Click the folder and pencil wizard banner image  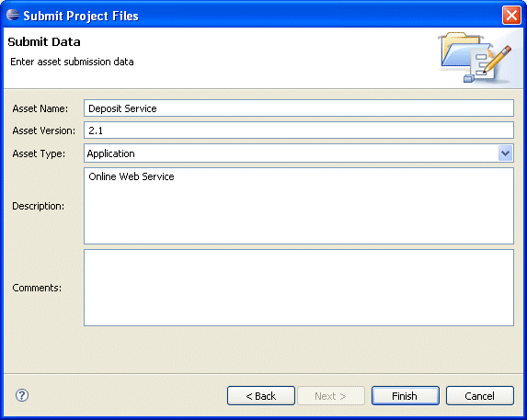point(475,57)
